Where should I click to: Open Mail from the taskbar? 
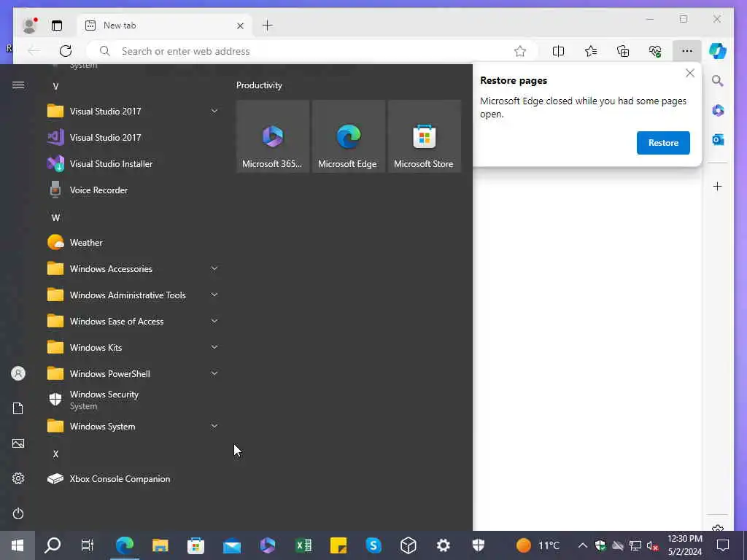pyautogui.click(x=231, y=545)
